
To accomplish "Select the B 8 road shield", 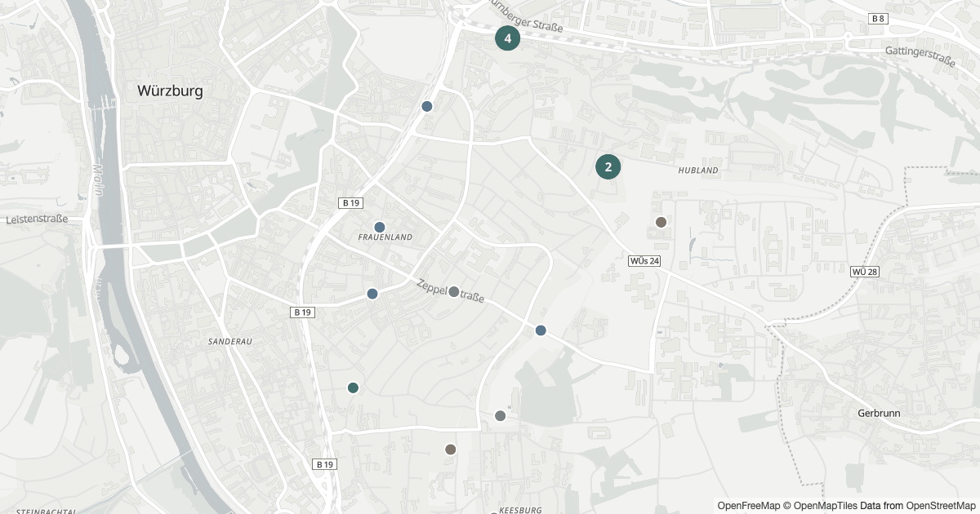I will (x=878, y=18).
